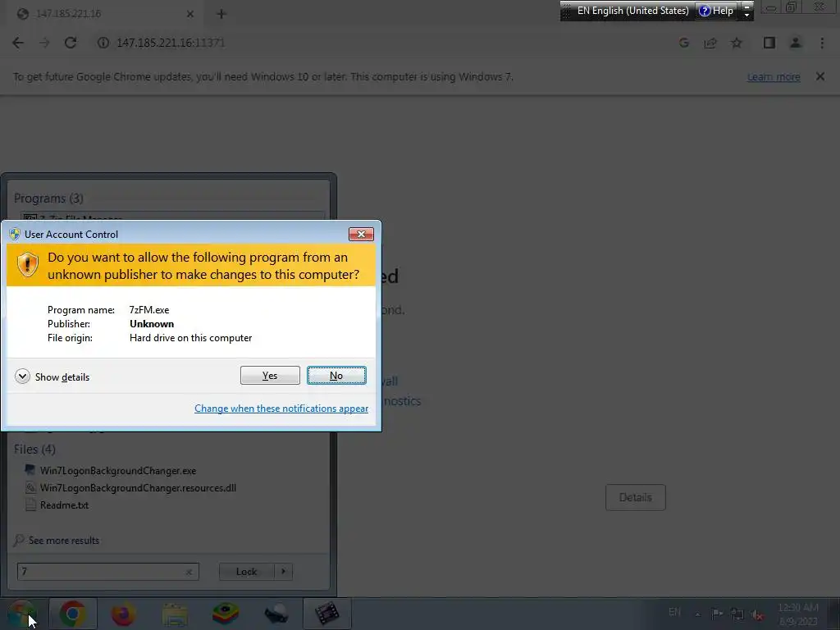Screen dimensions: 840x630
Task: Click EN language indicator in system tray
Action: (675, 612)
